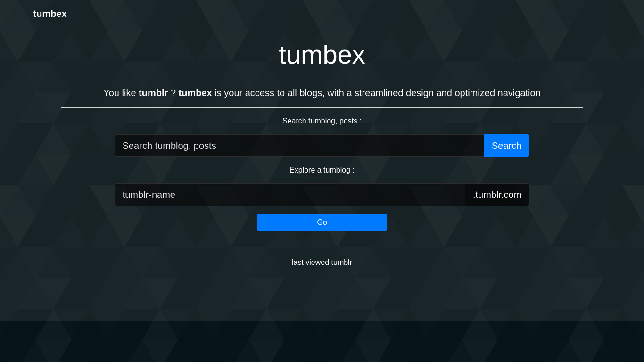
Task: Click the 'Search tumblog, posts :' label
Action: coord(322,121)
